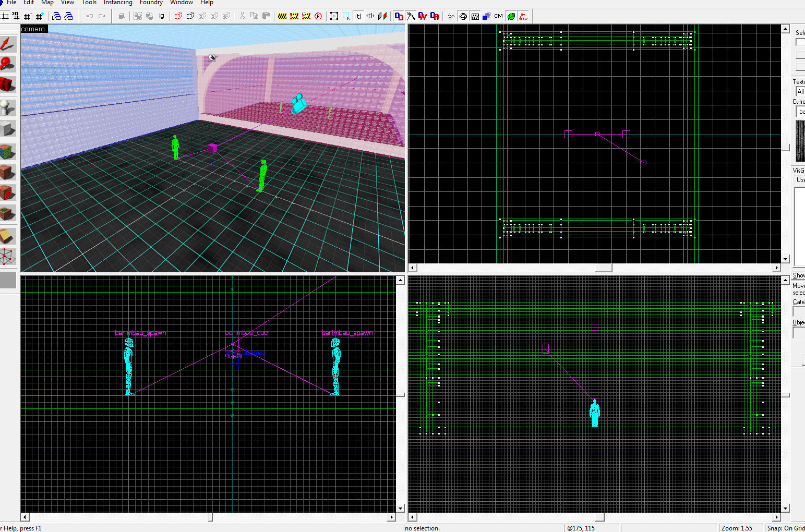Open the Map menu
This screenshot has width=805, height=532.
[47, 3]
